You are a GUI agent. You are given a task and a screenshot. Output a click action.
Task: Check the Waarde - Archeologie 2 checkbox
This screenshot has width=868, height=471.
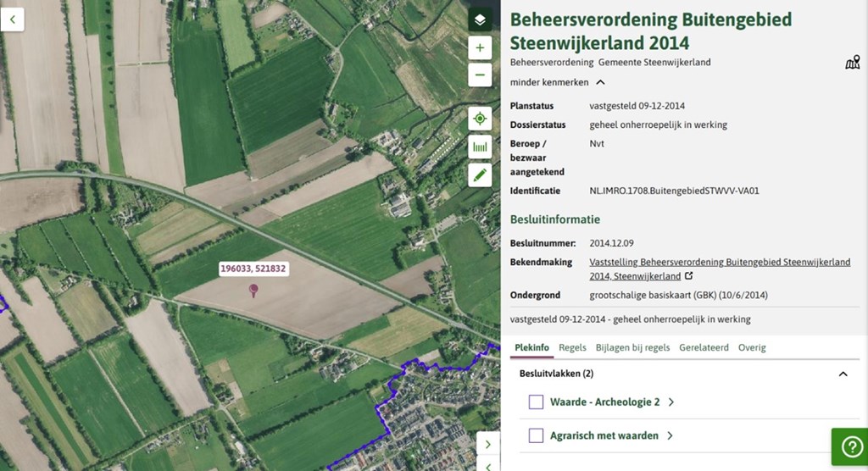point(536,402)
